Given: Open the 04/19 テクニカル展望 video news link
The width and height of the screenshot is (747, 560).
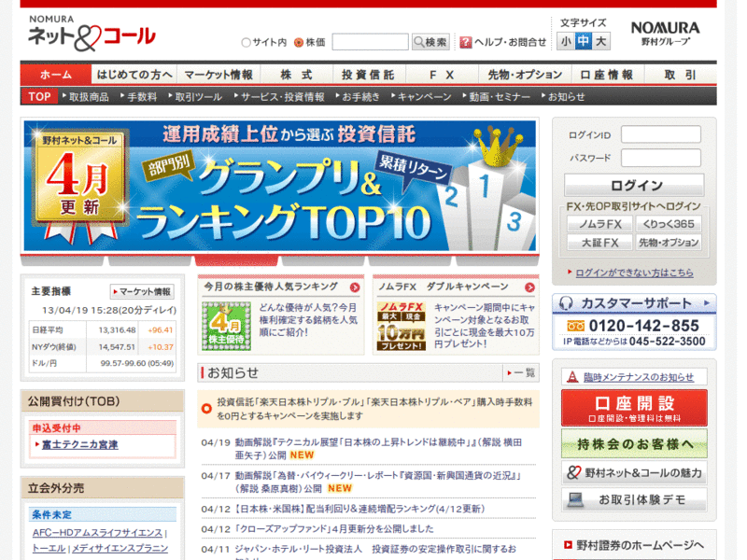Looking at the screenshot, I should 378,449.
